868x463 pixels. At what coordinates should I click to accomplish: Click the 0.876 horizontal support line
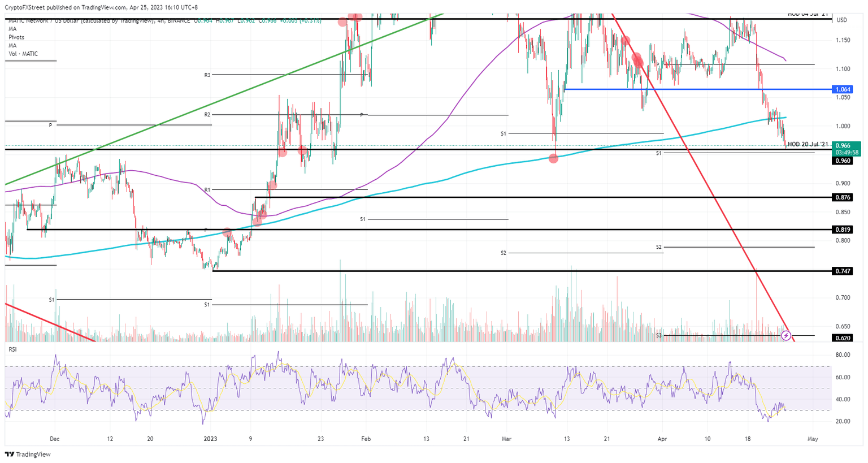tap(509, 197)
